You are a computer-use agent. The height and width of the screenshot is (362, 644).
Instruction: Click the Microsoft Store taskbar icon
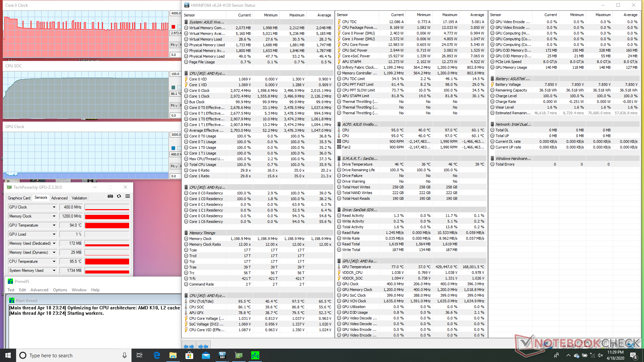(189, 355)
